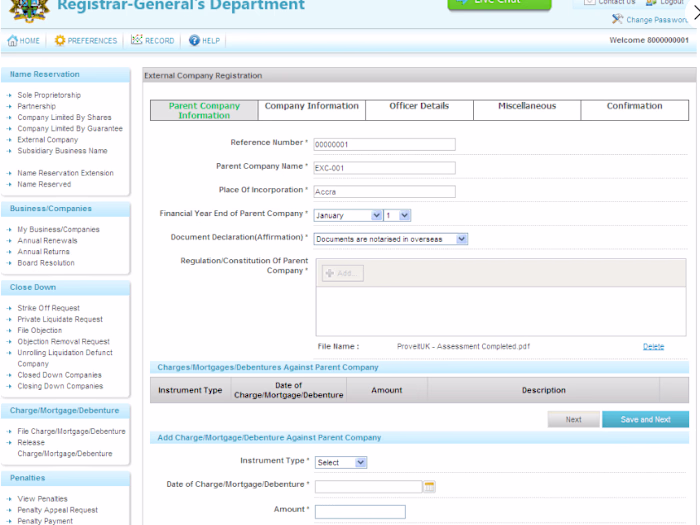Open the HOME menu item

[x=24, y=41]
